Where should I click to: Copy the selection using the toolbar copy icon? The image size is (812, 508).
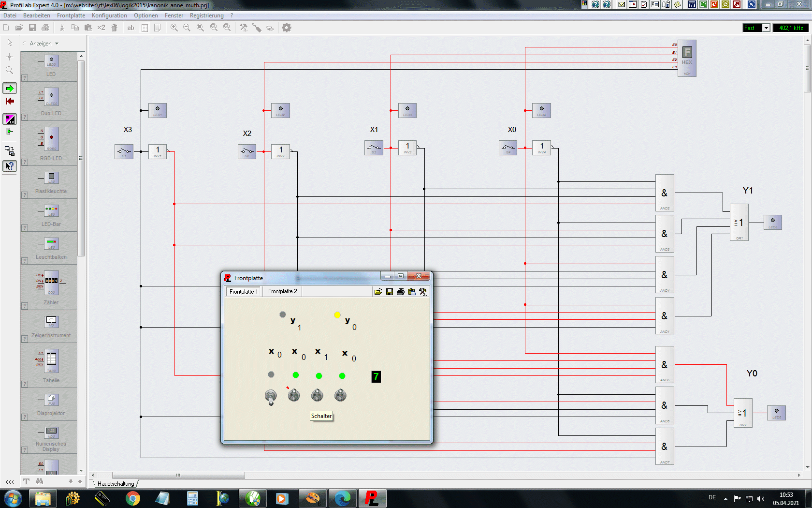click(x=75, y=28)
